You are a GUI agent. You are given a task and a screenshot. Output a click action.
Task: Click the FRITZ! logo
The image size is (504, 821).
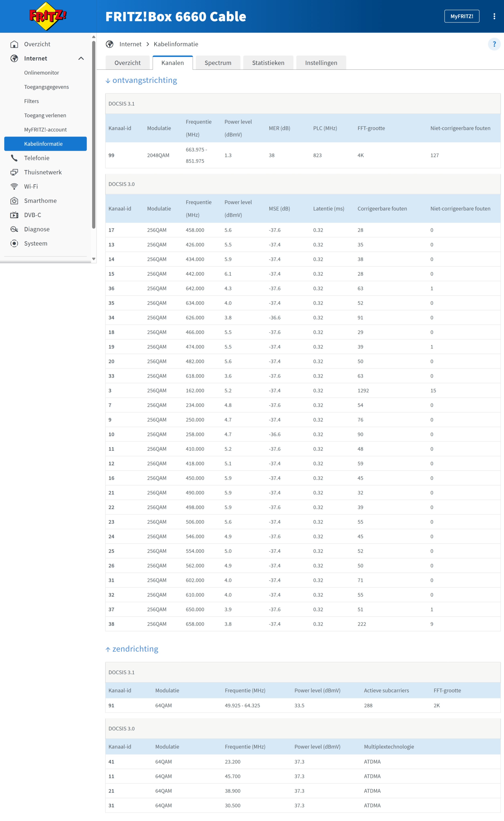48,16
